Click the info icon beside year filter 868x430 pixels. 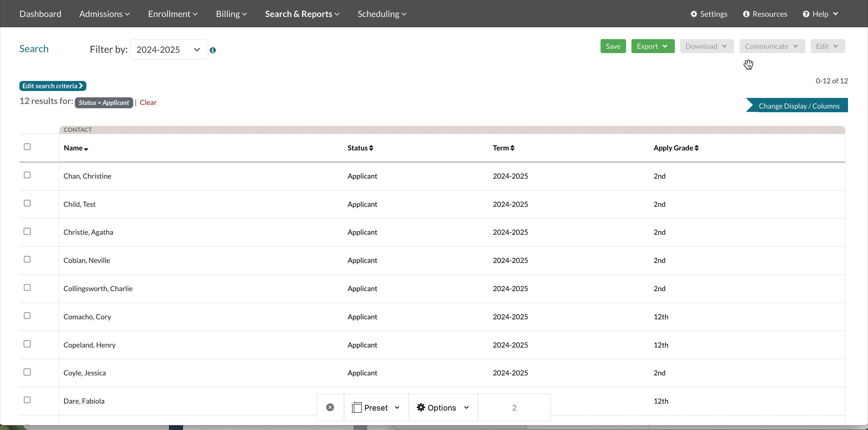213,50
